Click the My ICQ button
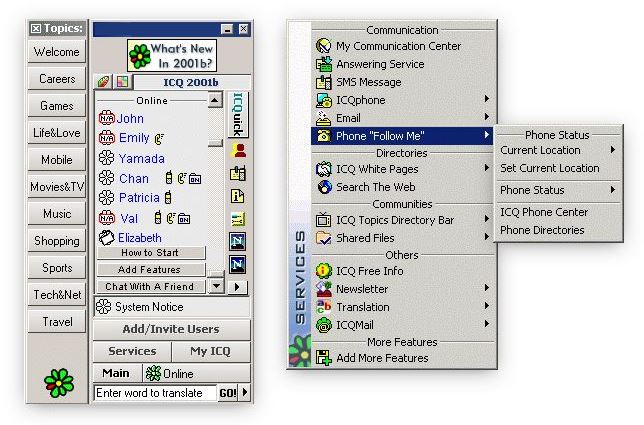This screenshot has width=644, height=425. [211, 351]
